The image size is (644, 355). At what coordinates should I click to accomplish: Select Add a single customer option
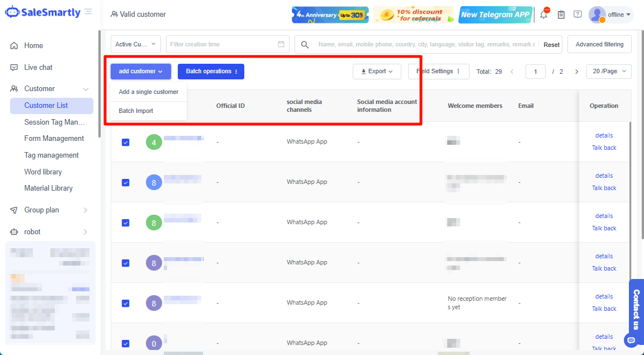click(149, 92)
